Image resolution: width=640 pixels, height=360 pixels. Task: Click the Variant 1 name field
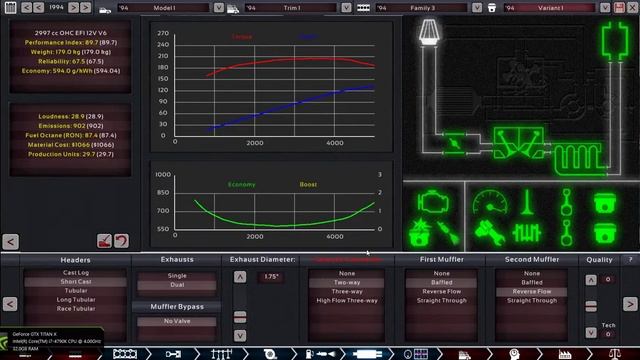(550, 8)
